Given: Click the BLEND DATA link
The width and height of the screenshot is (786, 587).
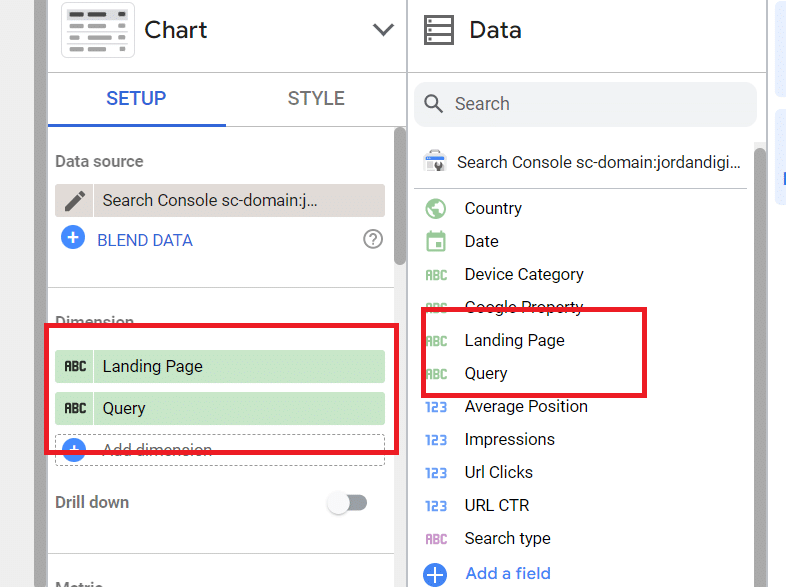Looking at the screenshot, I should (x=145, y=240).
